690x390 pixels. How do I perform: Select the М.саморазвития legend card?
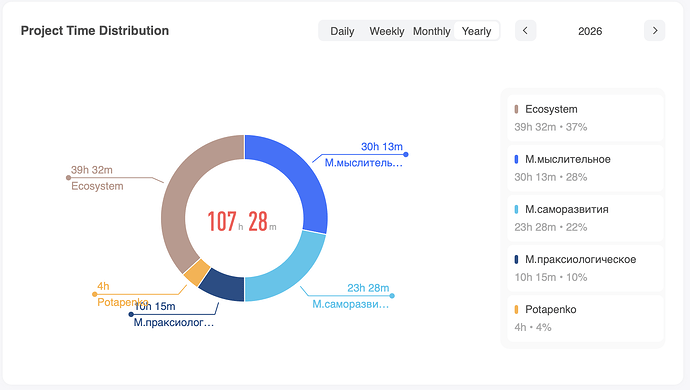click(x=585, y=218)
